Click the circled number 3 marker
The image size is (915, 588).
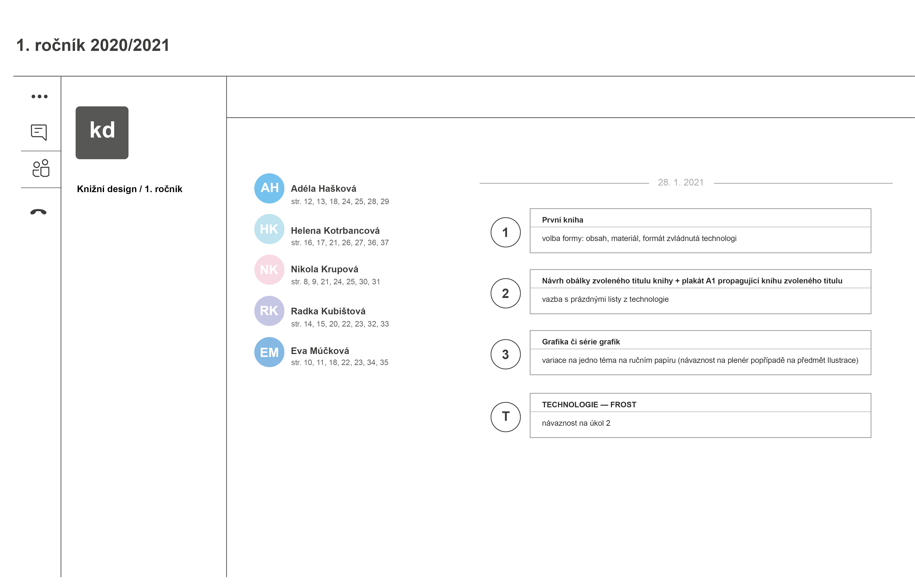coord(505,354)
